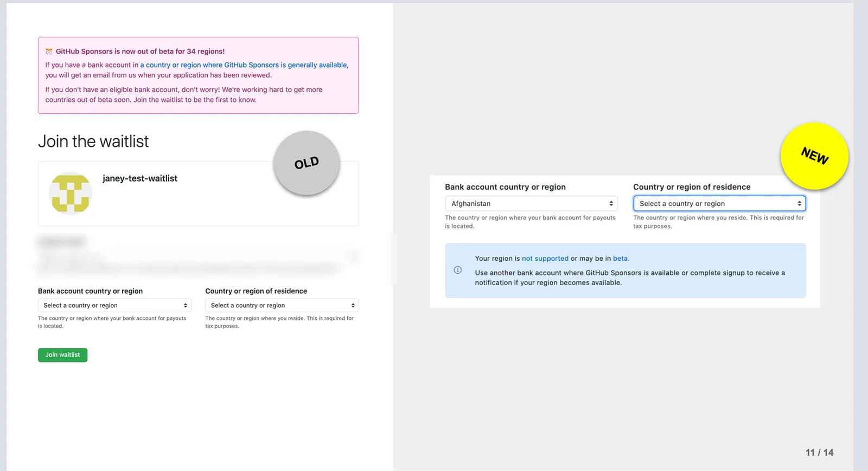The width and height of the screenshot is (868, 471).
Task: Click the info icon in the blue notice
Action: (458, 270)
